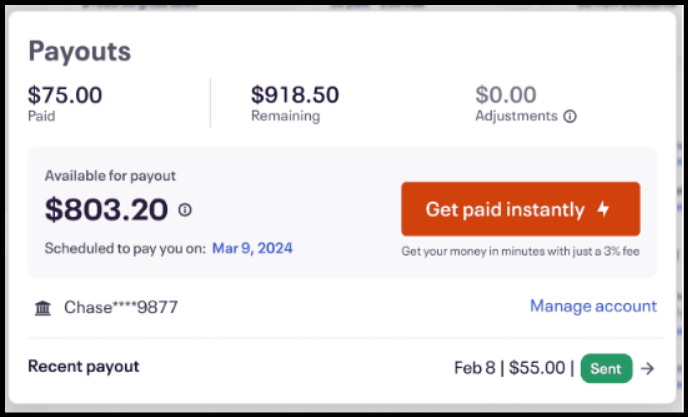The image size is (688, 417).
Task: Click the Chase****9877 account name
Action: [x=121, y=307]
